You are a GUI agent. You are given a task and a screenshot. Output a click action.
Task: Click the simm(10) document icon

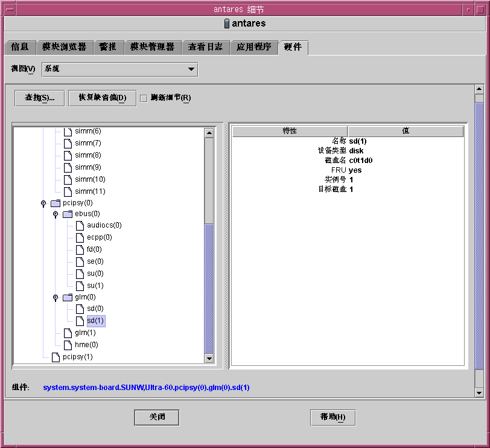pos(68,180)
